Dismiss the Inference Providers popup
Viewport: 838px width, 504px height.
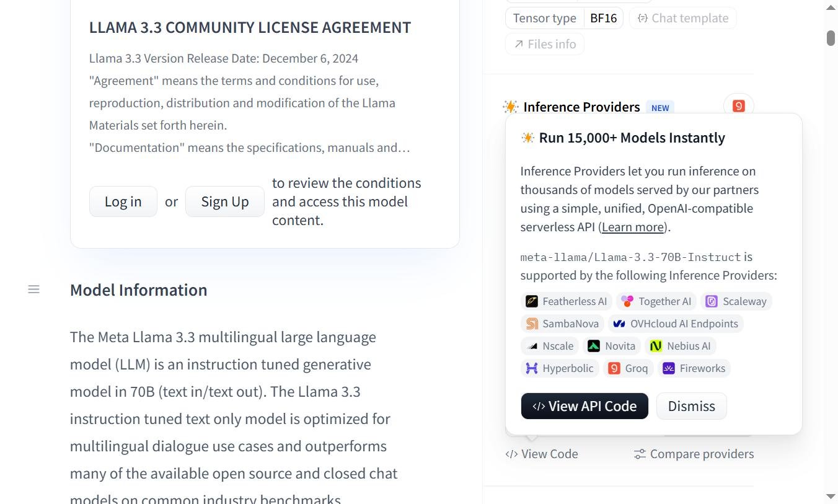click(691, 406)
